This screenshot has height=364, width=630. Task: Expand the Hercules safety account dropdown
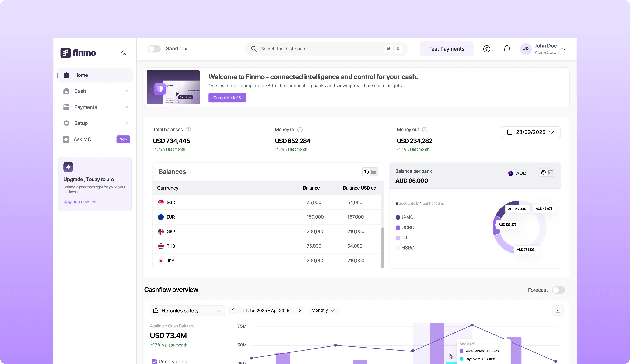(x=187, y=310)
